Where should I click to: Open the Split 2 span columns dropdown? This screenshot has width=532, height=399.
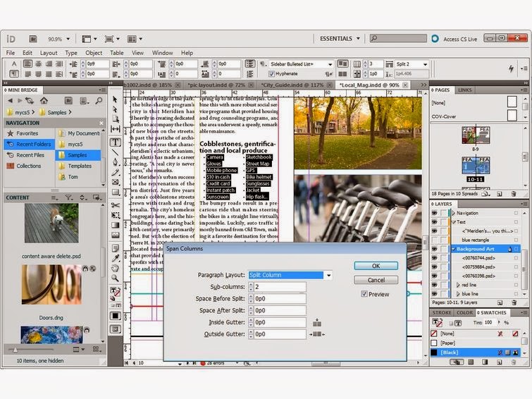pos(425,64)
